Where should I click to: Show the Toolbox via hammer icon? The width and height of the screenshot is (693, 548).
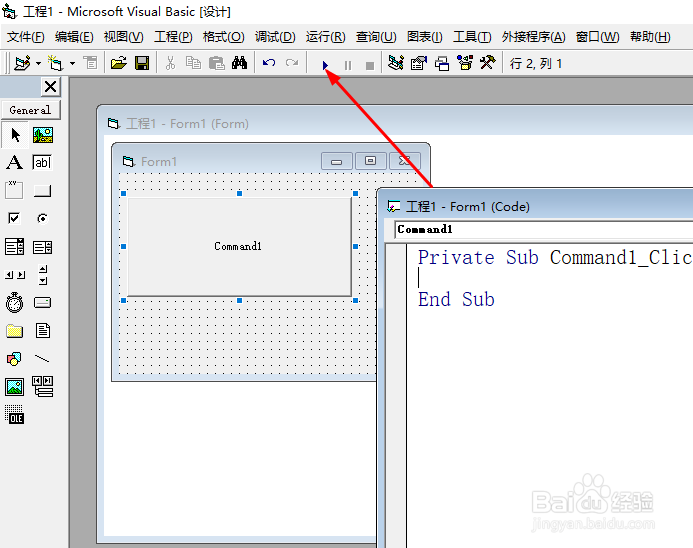click(487, 64)
